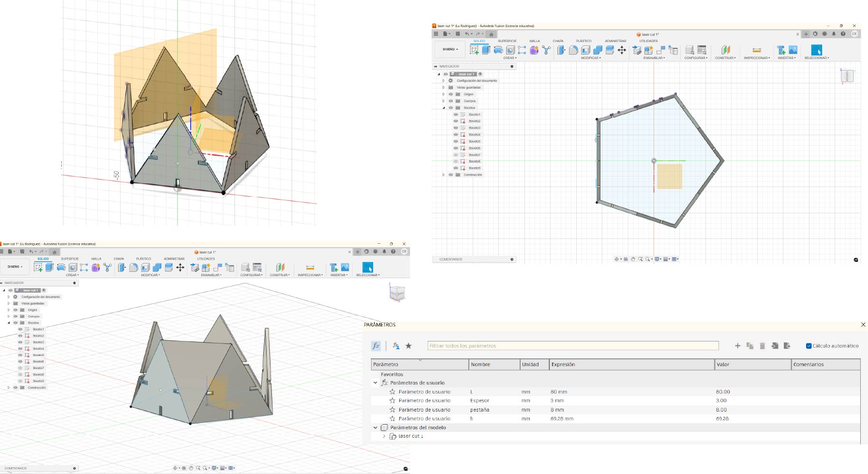This screenshot has width=868, height=474.
Task: Click the Create Sketch icon in the 3D perspective window
Action: coord(38,267)
